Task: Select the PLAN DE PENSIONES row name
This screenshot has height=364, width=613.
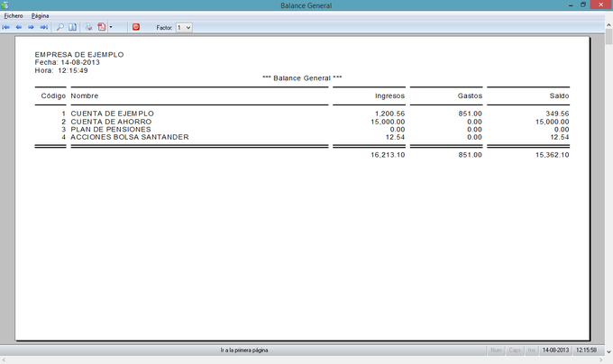Action: coord(111,129)
